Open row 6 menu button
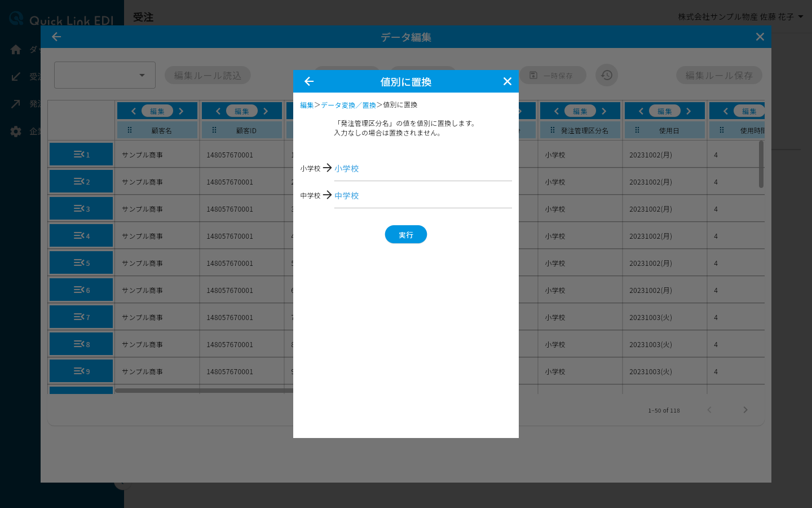This screenshot has height=508, width=812. 81,290
